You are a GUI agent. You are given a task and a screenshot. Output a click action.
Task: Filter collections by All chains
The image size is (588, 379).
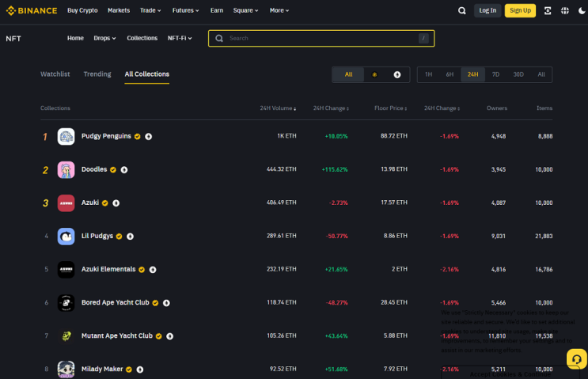point(348,74)
